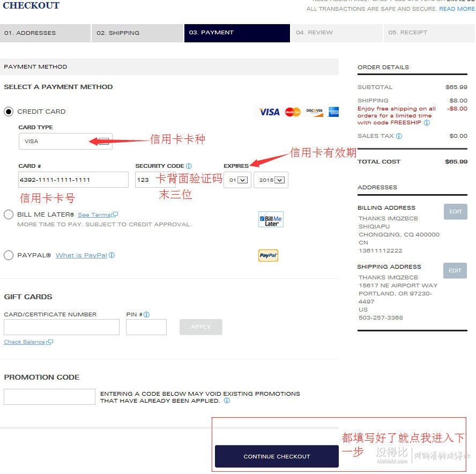This screenshot has height=474, width=476.
Task: Choose PayPal as payment method
Action: [x=9, y=255]
